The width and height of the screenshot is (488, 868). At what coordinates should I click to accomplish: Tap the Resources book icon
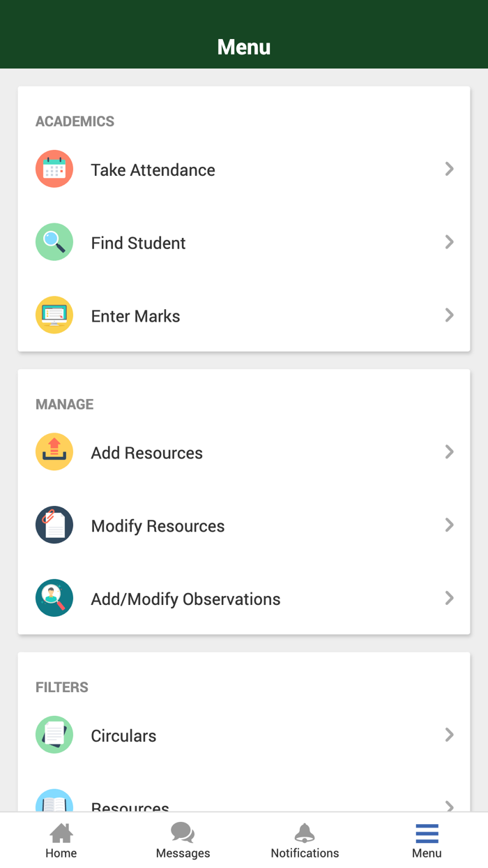pyautogui.click(x=54, y=802)
